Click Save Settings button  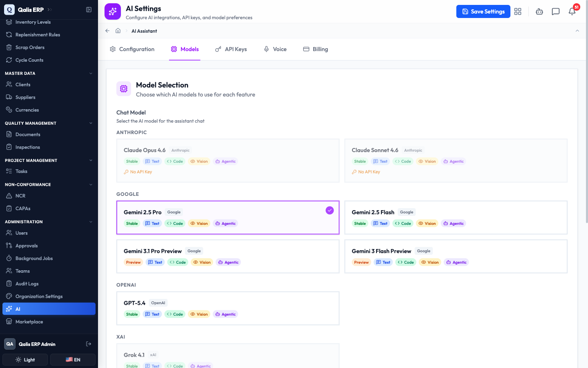[483, 11]
